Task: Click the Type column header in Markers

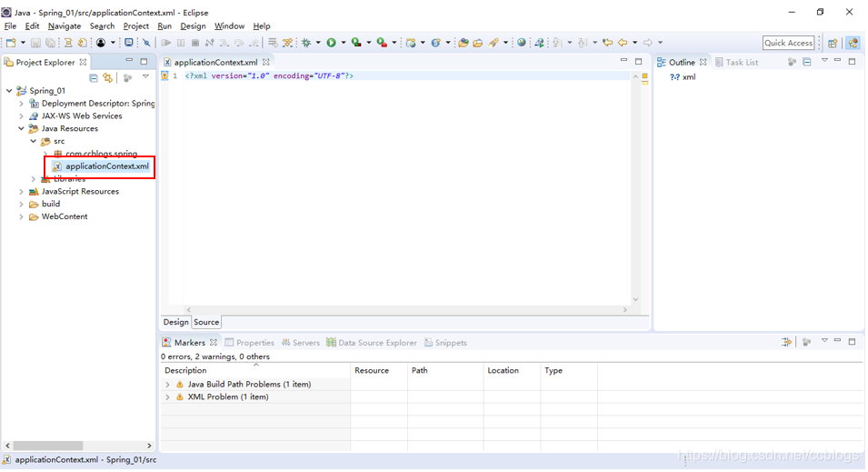Action: pyautogui.click(x=569, y=370)
